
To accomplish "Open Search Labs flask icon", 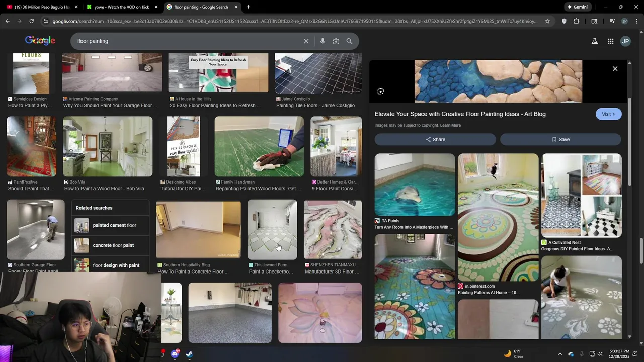I will [595, 41].
